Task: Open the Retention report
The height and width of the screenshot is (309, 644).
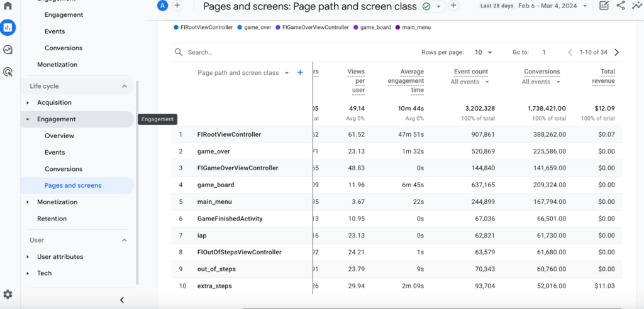Action: point(52,219)
